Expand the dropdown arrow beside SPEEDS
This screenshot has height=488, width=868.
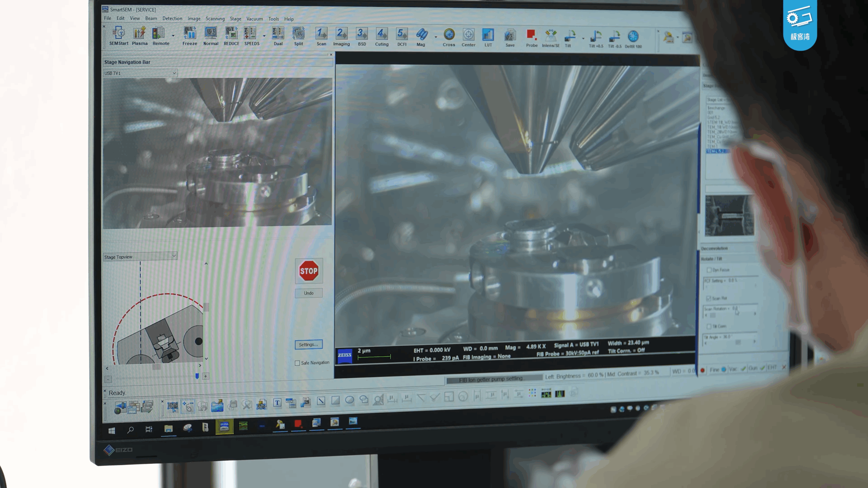click(264, 36)
